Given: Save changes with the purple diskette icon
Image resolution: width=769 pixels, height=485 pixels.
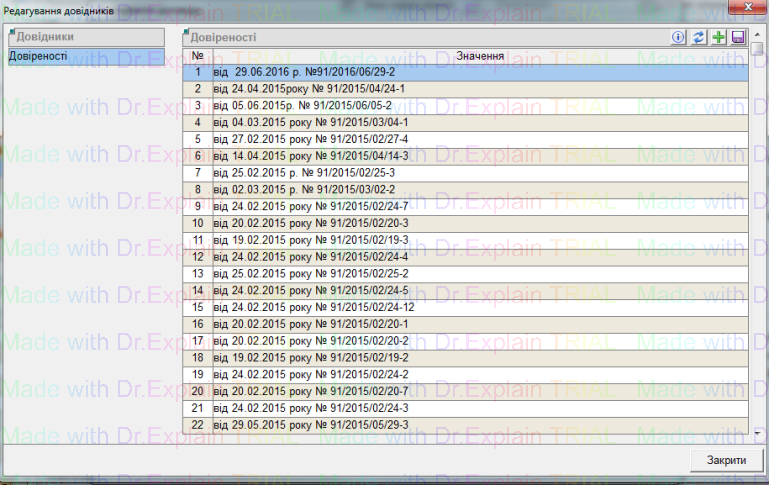Looking at the screenshot, I should pos(739,37).
